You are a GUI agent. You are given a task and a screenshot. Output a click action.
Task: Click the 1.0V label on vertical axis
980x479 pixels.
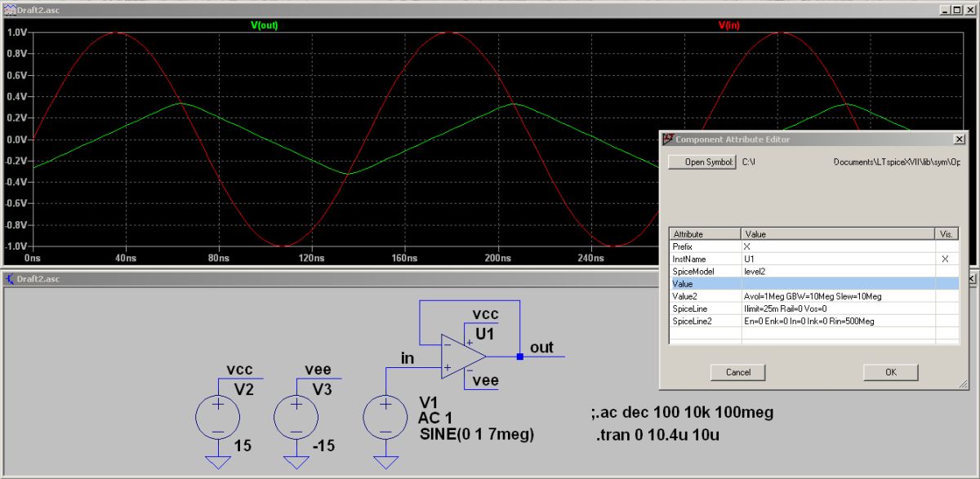click(16, 33)
